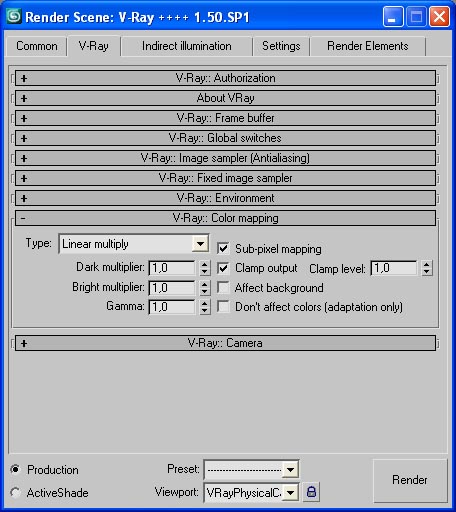The height and width of the screenshot is (512, 456).
Task: Expand the V-Ray Global switches rollout
Action: (x=225, y=138)
